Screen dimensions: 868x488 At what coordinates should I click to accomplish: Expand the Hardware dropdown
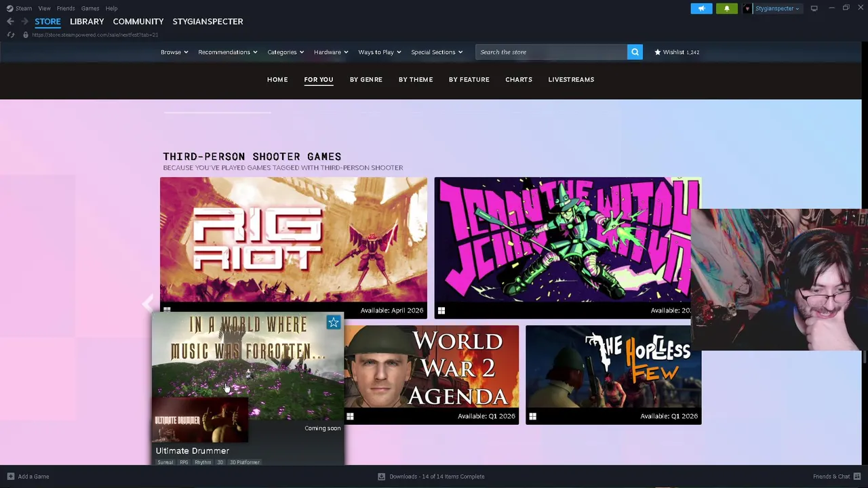point(331,52)
